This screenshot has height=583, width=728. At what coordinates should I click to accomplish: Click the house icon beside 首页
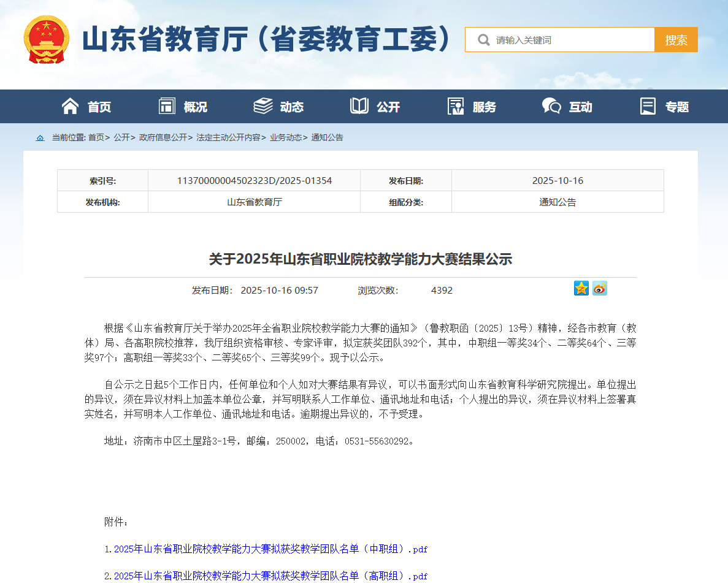click(x=70, y=106)
